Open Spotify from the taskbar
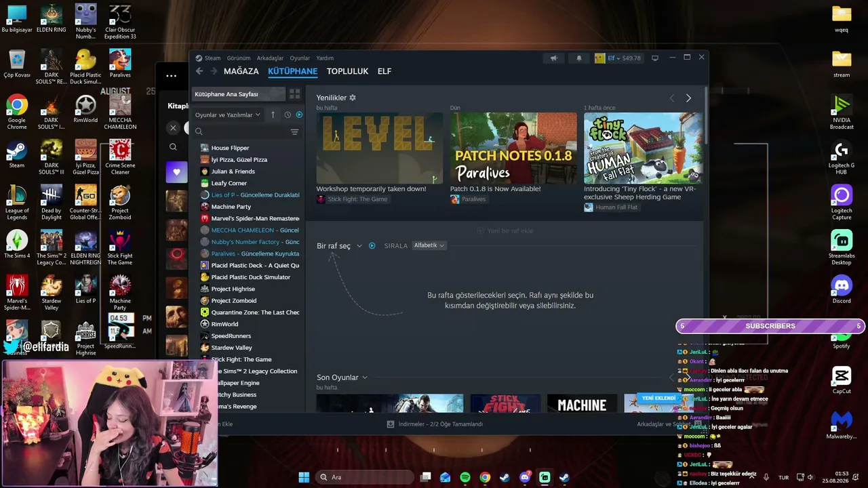The image size is (868, 488). 465,477
